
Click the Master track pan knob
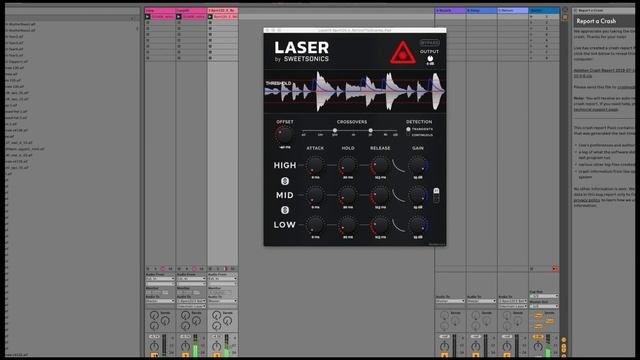tap(538, 347)
